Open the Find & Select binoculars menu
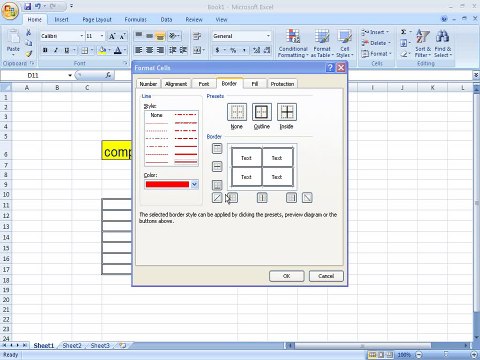Image resolution: width=480 pixels, height=360 pixels. [443, 43]
